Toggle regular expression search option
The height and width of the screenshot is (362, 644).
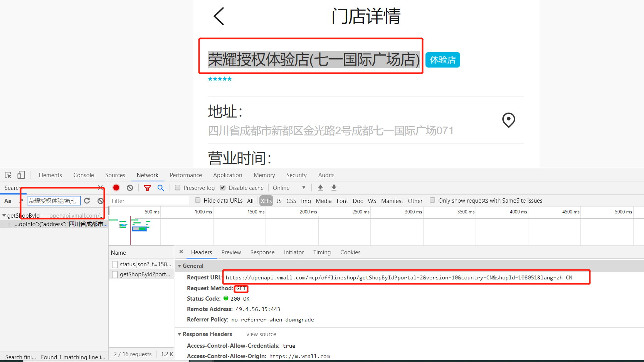pyautogui.click(x=21, y=201)
